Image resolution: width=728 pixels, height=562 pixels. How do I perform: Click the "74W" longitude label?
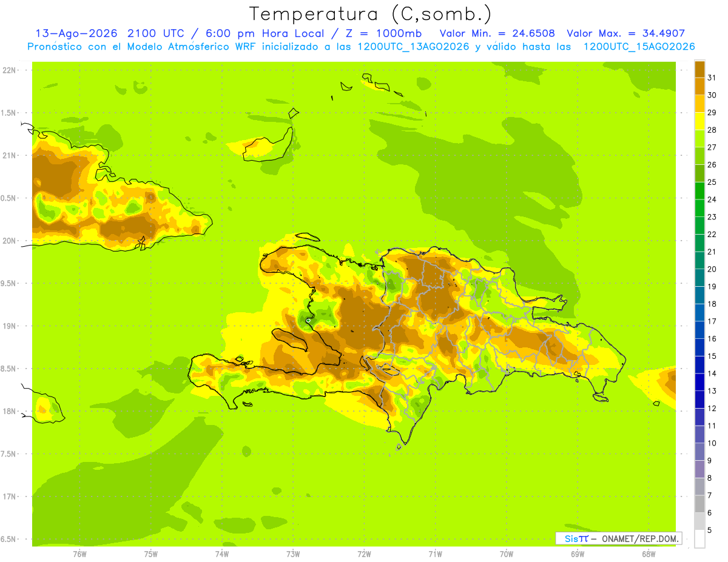pyautogui.click(x=221, y=554)
